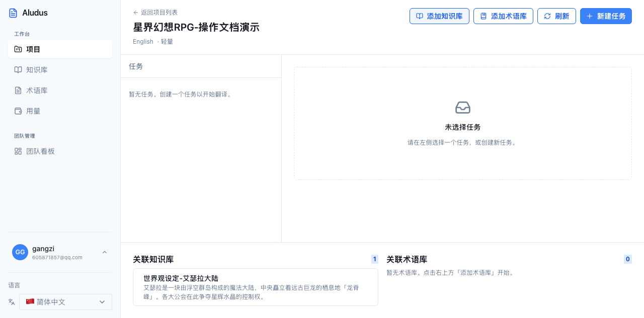Screen dimensions: 644x318
Task: Open the 知识库 sidebar item
Action: coord(60,70)
